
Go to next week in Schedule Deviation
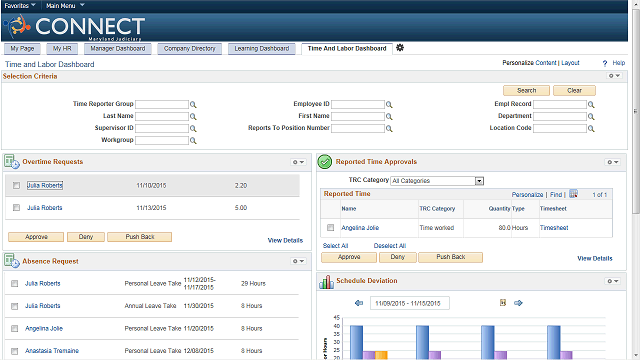[x=518, y=303]
